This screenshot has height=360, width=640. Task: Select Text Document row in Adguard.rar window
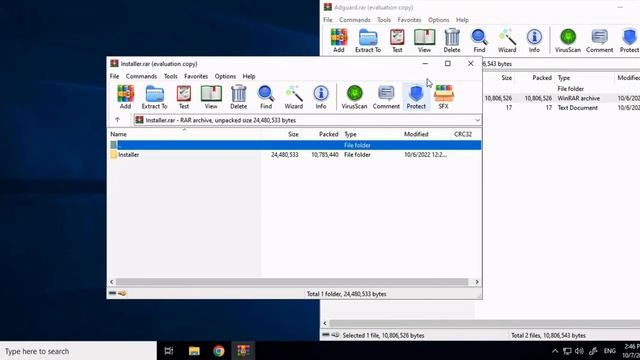561,108
